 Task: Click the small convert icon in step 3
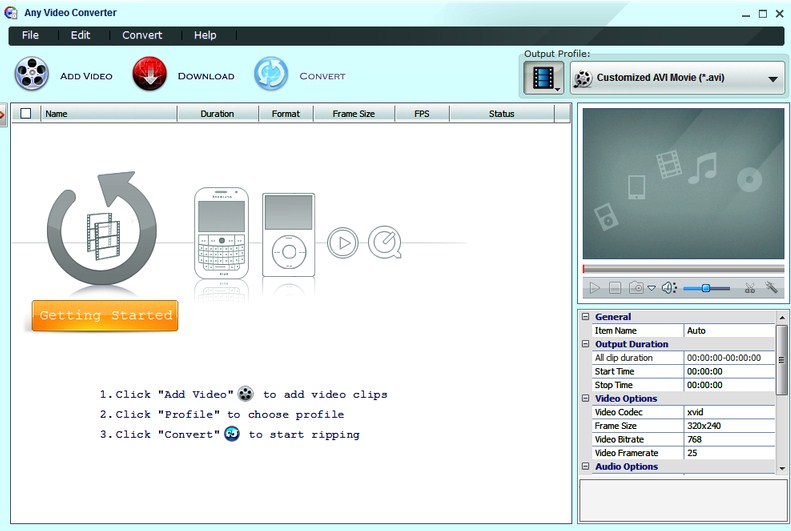[232, 433]
